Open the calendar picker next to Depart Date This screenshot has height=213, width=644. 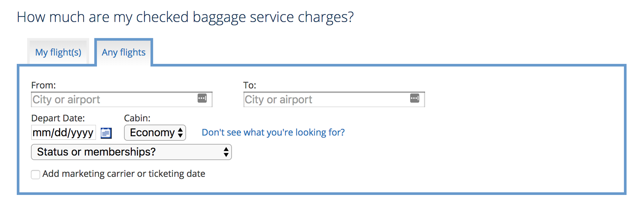pos(106,133)
